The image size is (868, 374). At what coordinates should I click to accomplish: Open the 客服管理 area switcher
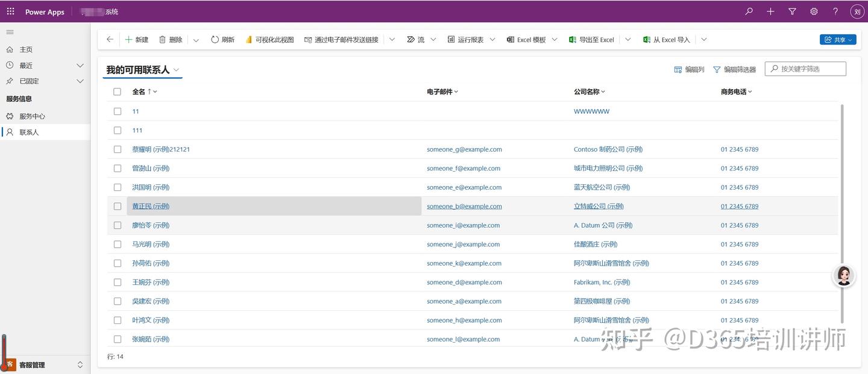(45, 364)
